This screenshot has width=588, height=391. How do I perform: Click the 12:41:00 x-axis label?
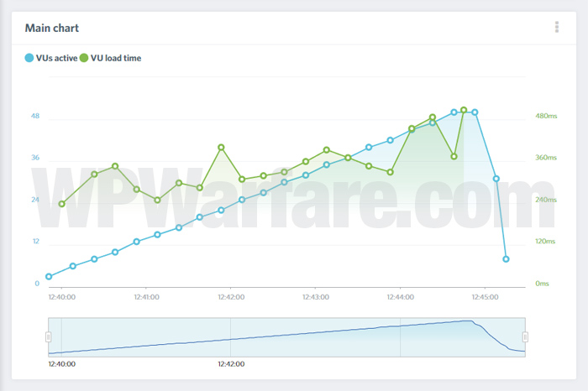coord(147,297)
